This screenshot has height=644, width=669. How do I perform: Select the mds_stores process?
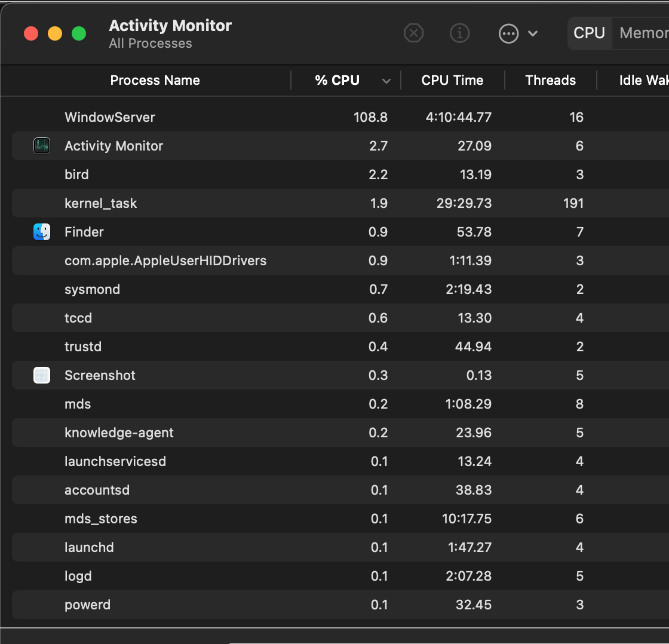tap(101, 519)
